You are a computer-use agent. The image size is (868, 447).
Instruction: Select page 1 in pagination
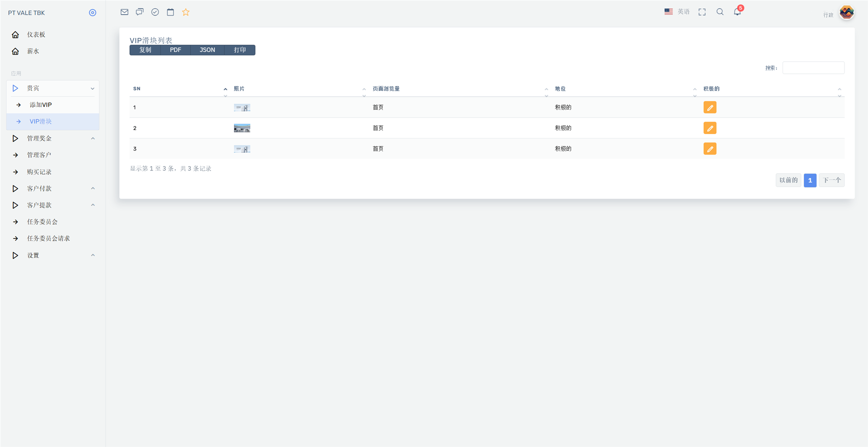pos(810,180)
